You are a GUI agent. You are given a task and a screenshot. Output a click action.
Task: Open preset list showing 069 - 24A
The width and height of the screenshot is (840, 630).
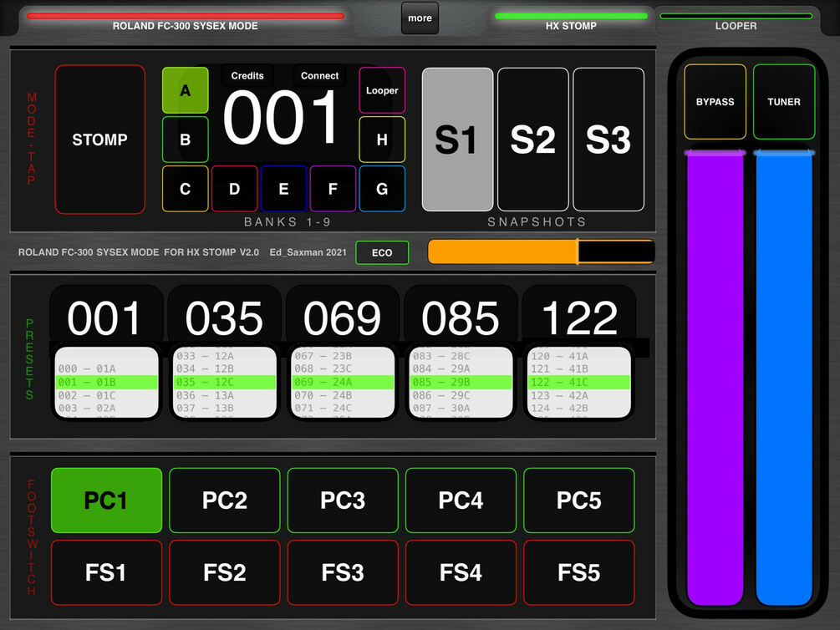coord(343,382)
